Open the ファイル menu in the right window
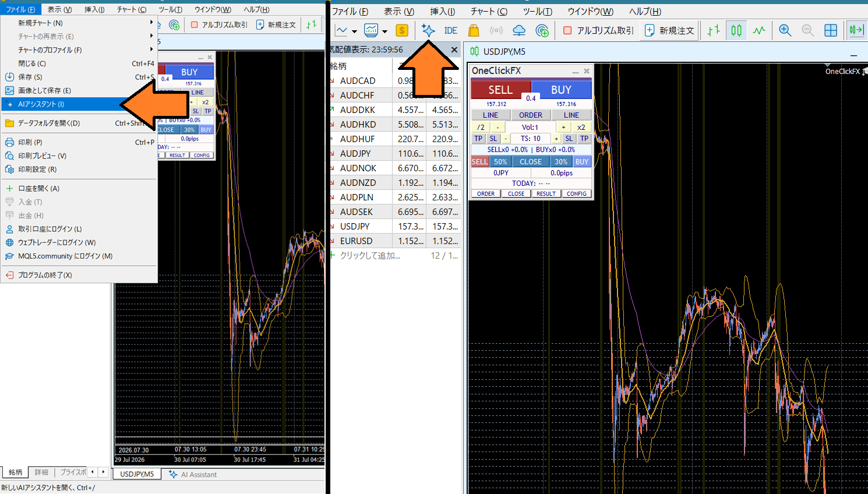868x494 pixels. pyautogui.click(x=350, y=11)
